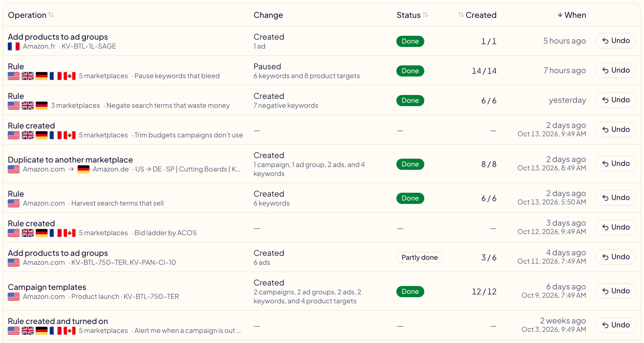Click the US flag in Harvest search terms row

pos(14,203)
